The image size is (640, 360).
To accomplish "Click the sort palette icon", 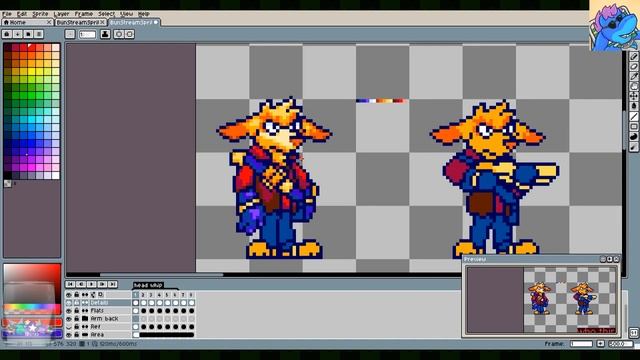I will click(18, 34).
